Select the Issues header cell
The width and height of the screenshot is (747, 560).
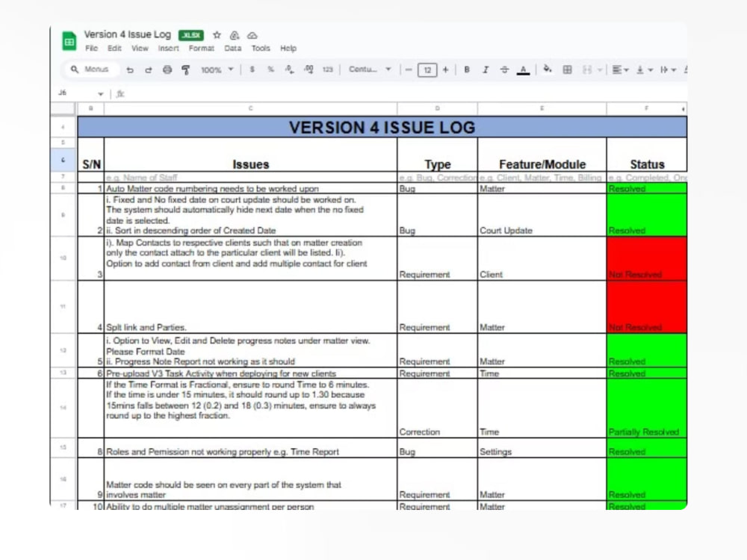point(250,155)
